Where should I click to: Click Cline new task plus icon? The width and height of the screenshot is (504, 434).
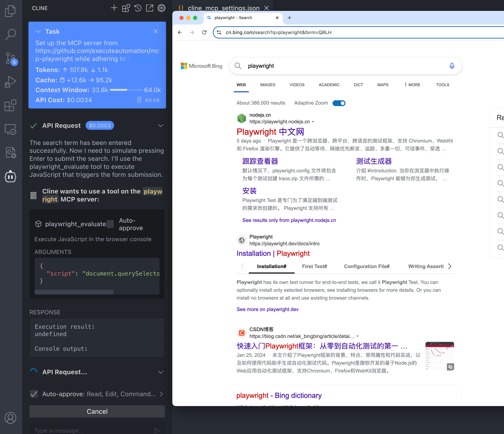(114, 8)
